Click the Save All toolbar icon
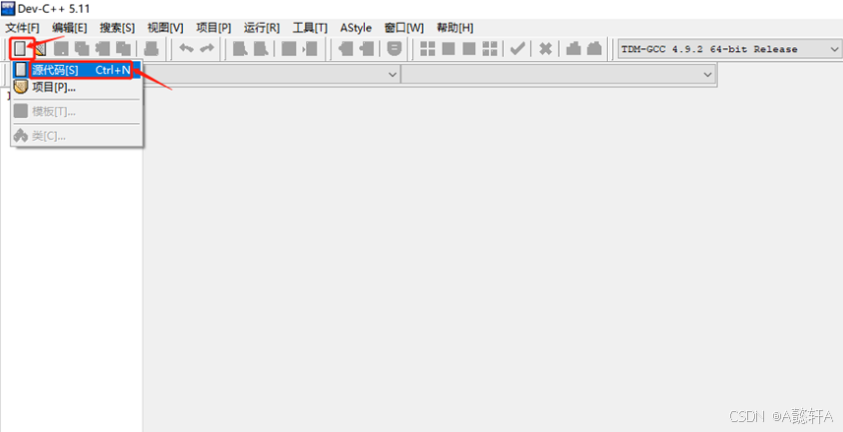This screenshot has height=432, width=843. (82, 49)
